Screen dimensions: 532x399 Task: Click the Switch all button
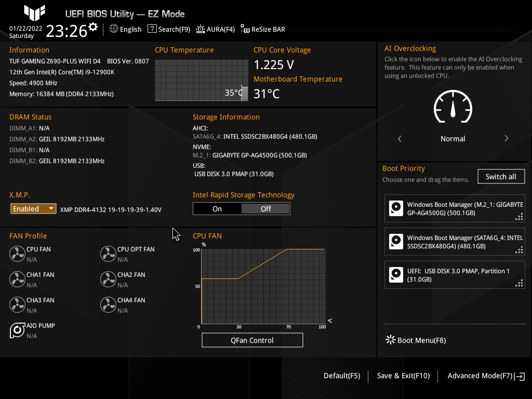(501, 177)
